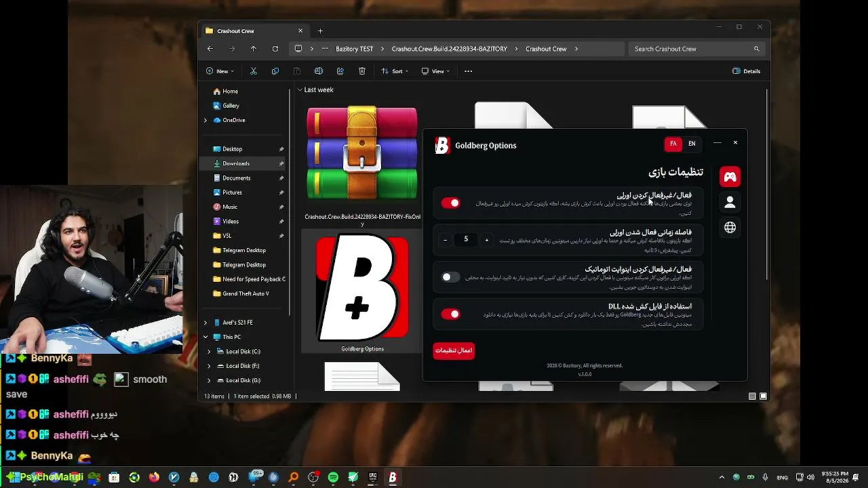This screenshot has width=868, height=488.
Task: Click the Search Crashout Crew box
Action: (696, 49)
